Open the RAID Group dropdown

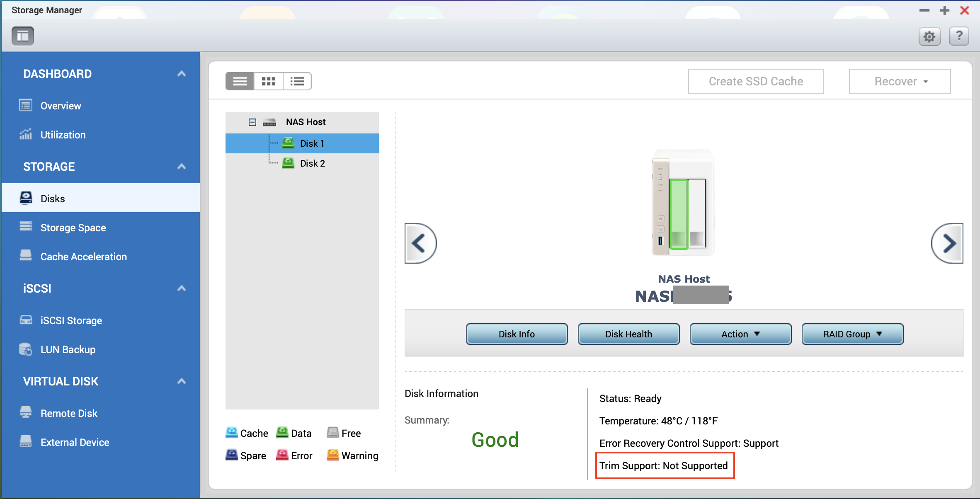click(x=852, y=334)
